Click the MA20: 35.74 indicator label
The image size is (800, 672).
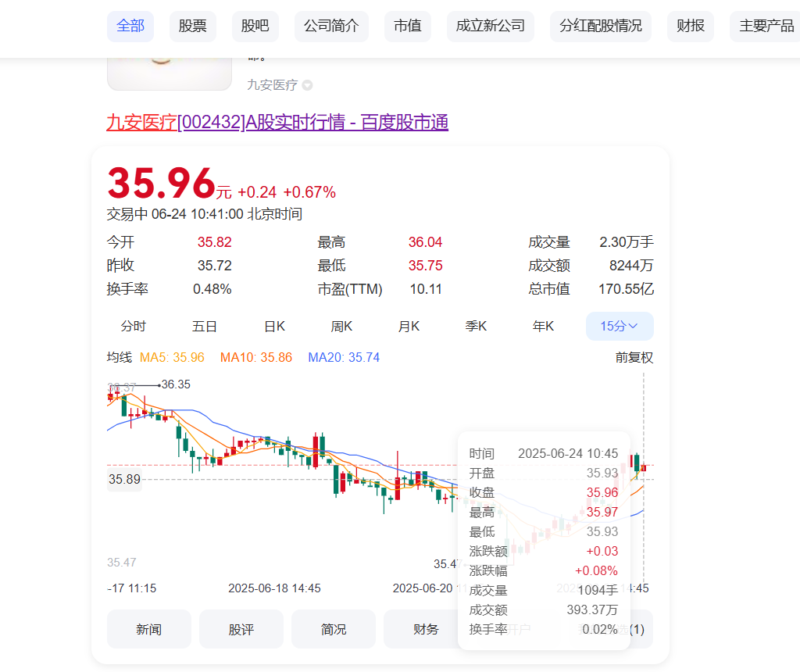click(344, 357)
